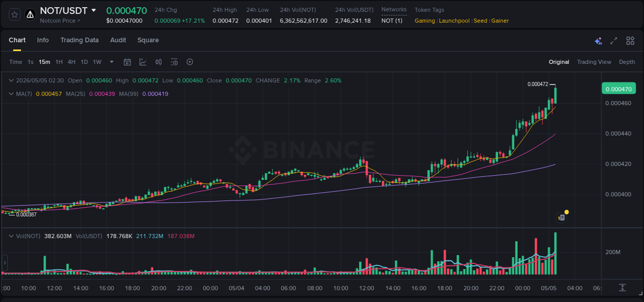644x302 pixels.
Task: Open the news event marker with yellow dot
Action: tap(562, 217)
